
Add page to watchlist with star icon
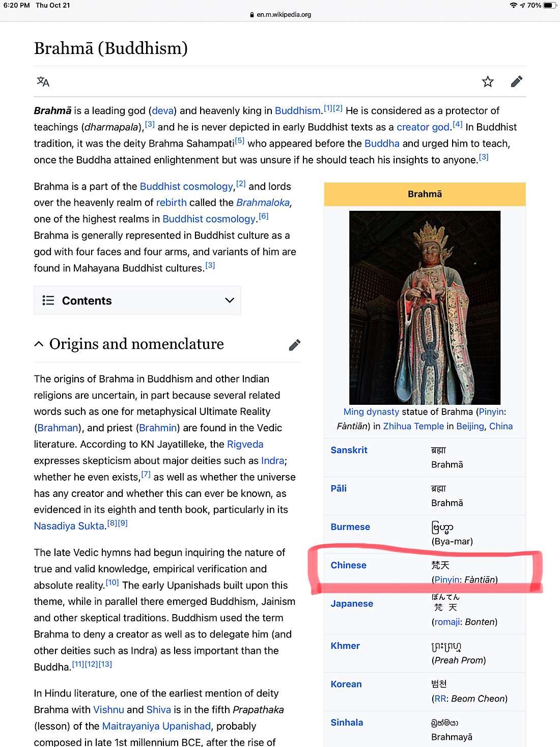pyautogui.click(x=488, y=81)
